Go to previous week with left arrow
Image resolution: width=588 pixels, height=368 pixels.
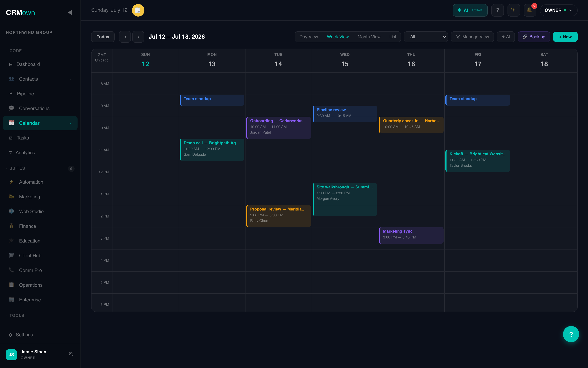(x=125, y=37)
